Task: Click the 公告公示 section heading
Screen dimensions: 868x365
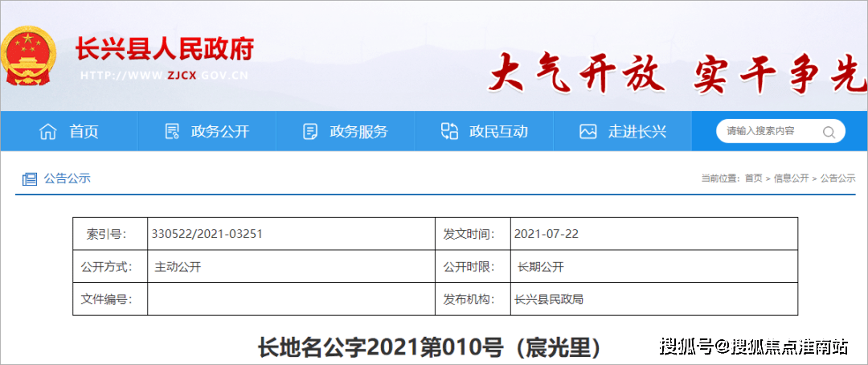Action: coord(67,178)
